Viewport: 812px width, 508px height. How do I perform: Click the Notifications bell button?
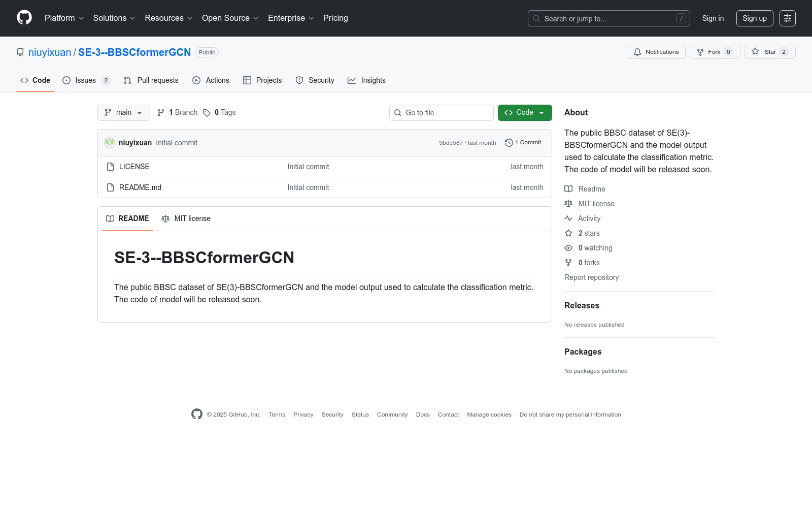click(656, 52)
